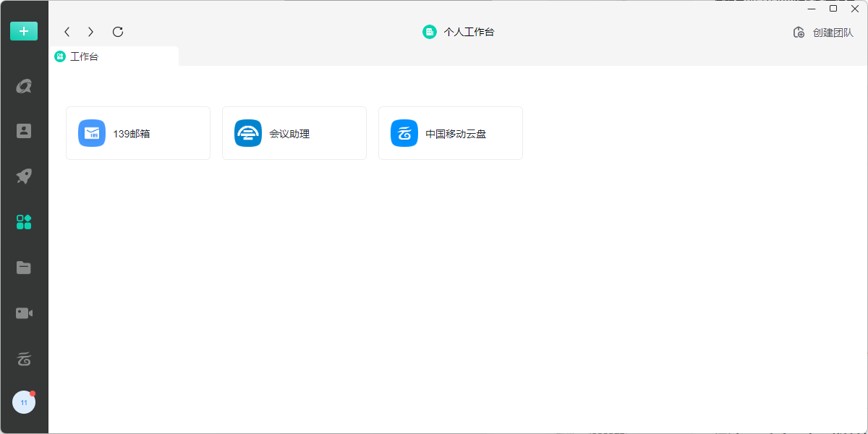
Task: Open your profile avatar with notification badge
Action: coord(24,402)
